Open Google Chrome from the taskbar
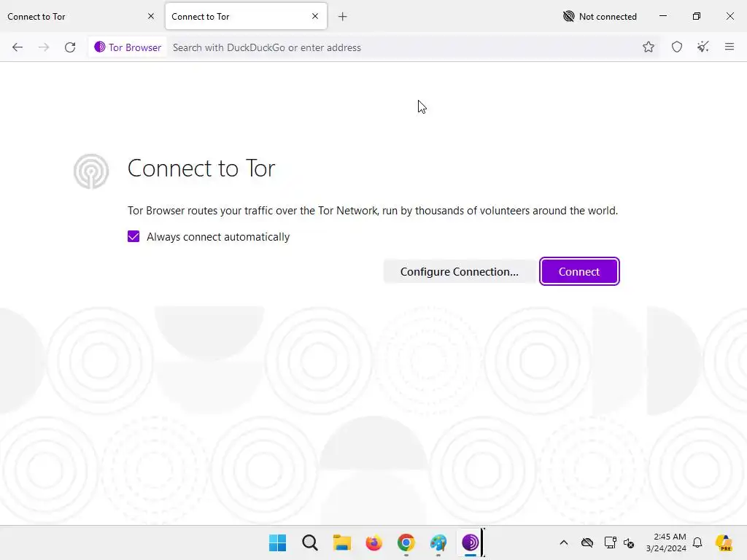 406,542
